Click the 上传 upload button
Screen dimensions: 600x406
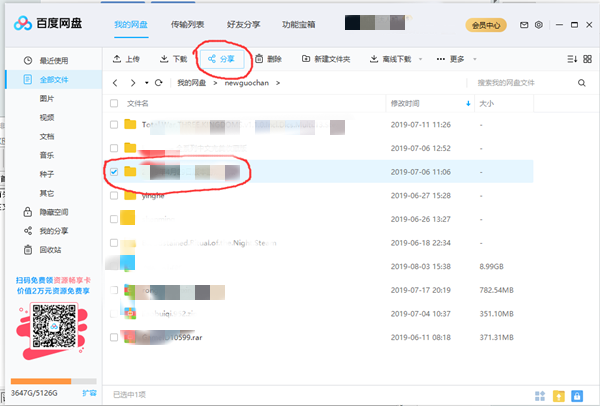(126, 59)
